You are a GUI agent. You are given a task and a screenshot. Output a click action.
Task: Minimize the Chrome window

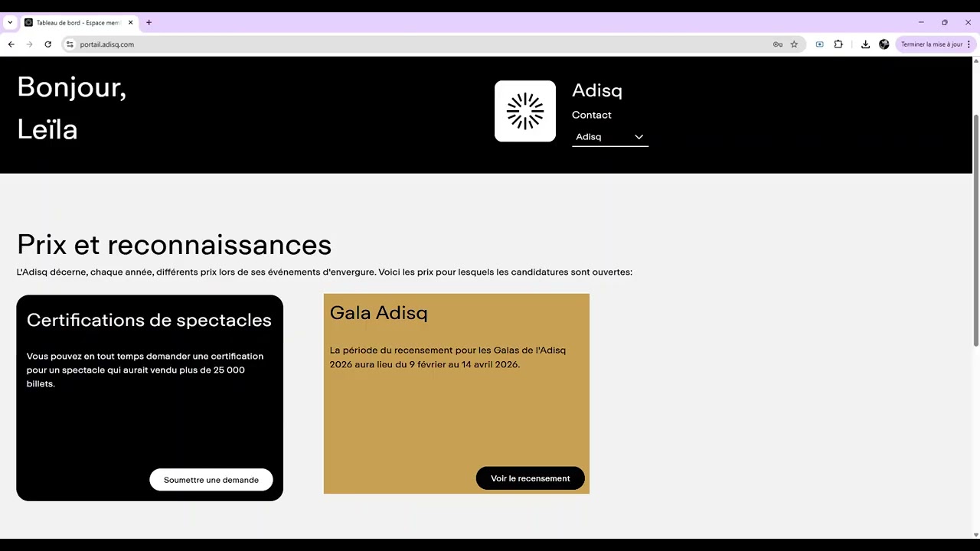(921, 22)
